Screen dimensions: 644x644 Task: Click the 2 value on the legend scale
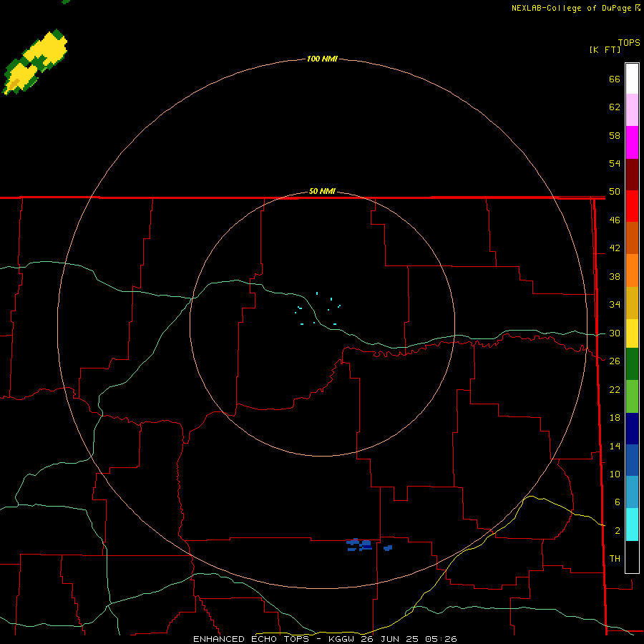(x=617, y=531)
